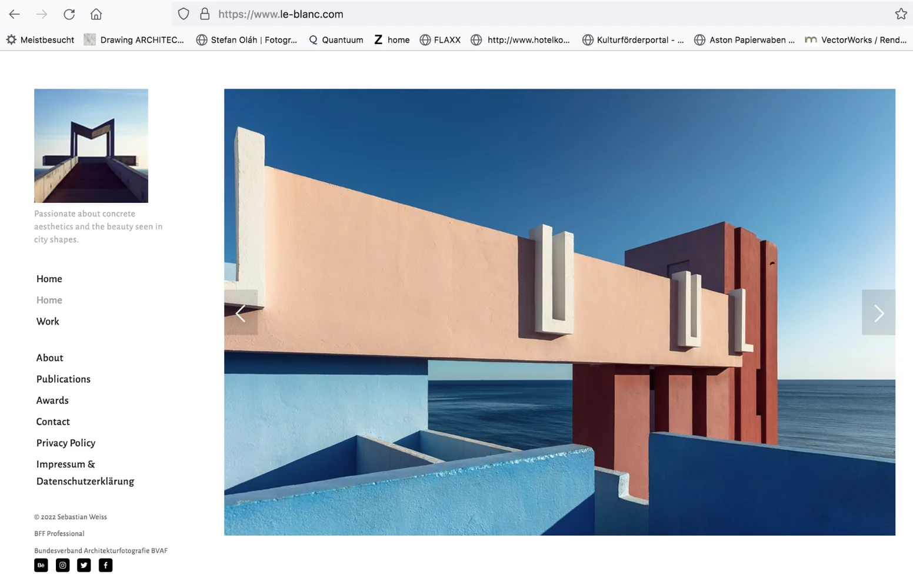Open the Work menu item
The width and height of the screenshot is (913, 588).
tap(48, 322)
